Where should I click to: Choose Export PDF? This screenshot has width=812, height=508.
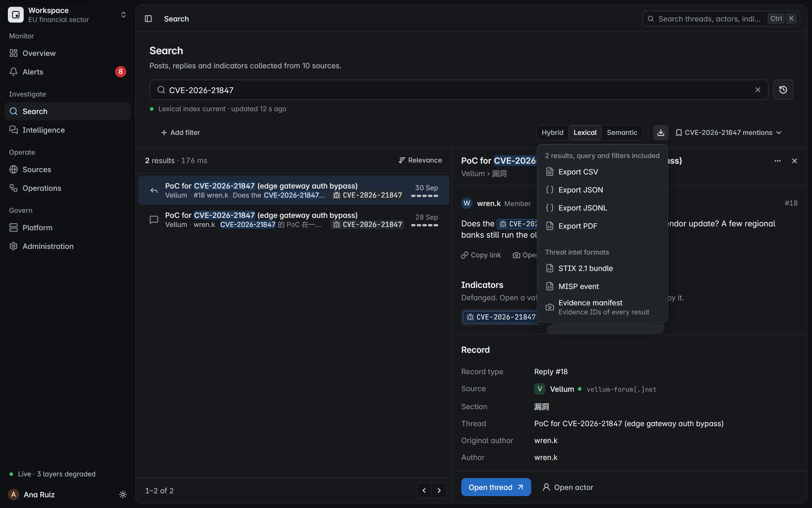pos(602,226)
